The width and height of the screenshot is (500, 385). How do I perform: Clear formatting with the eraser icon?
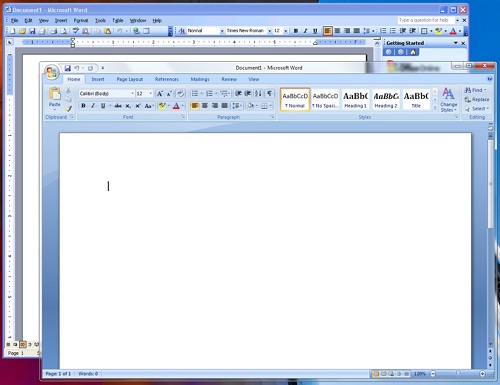tap(180, 94)
